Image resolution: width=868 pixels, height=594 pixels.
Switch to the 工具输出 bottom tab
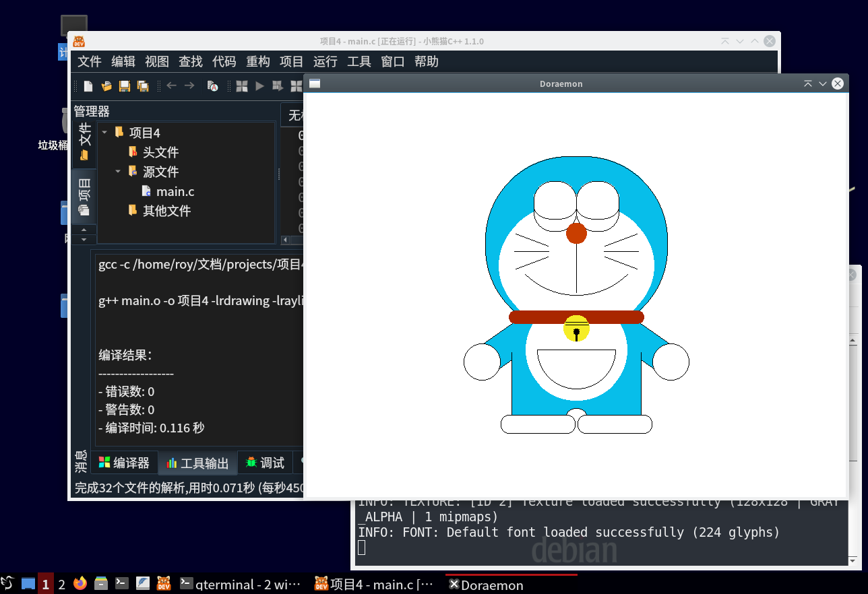click(197, 463)
